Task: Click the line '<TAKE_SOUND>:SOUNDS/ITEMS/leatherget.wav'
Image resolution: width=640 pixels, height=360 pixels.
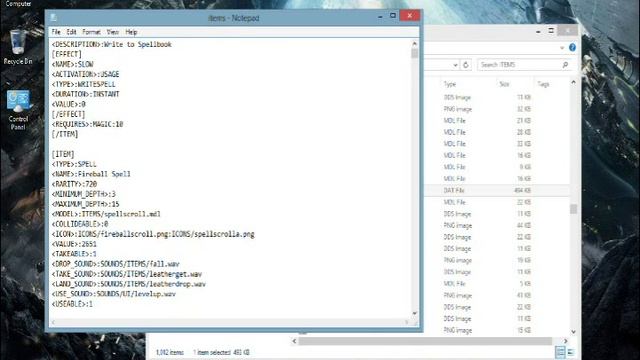Action: click(127, 274)
